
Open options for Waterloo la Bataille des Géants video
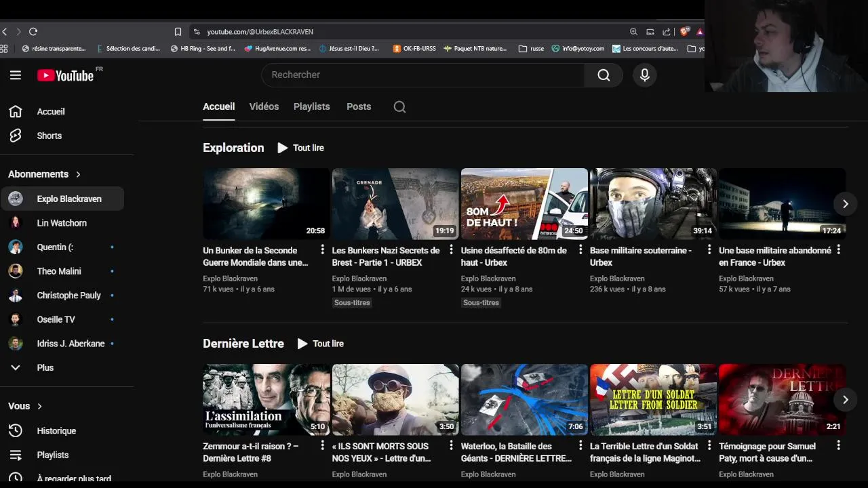(580, 445)
